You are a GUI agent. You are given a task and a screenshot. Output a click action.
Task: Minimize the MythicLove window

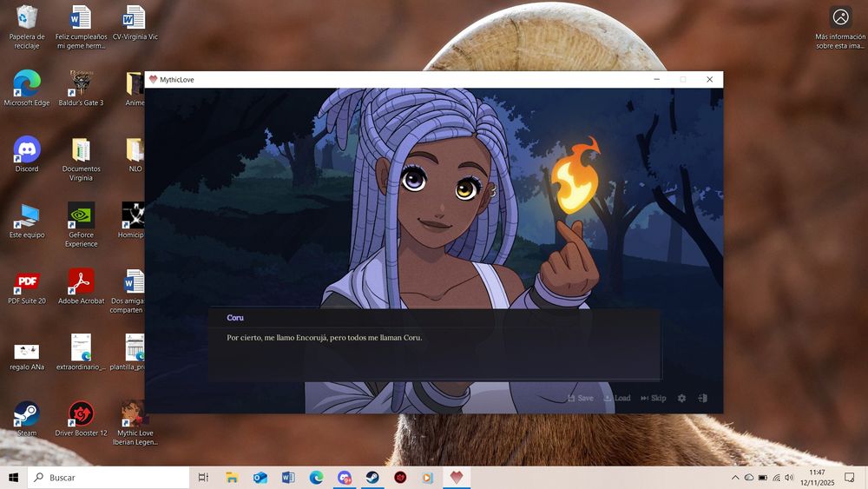pos(656,80)
